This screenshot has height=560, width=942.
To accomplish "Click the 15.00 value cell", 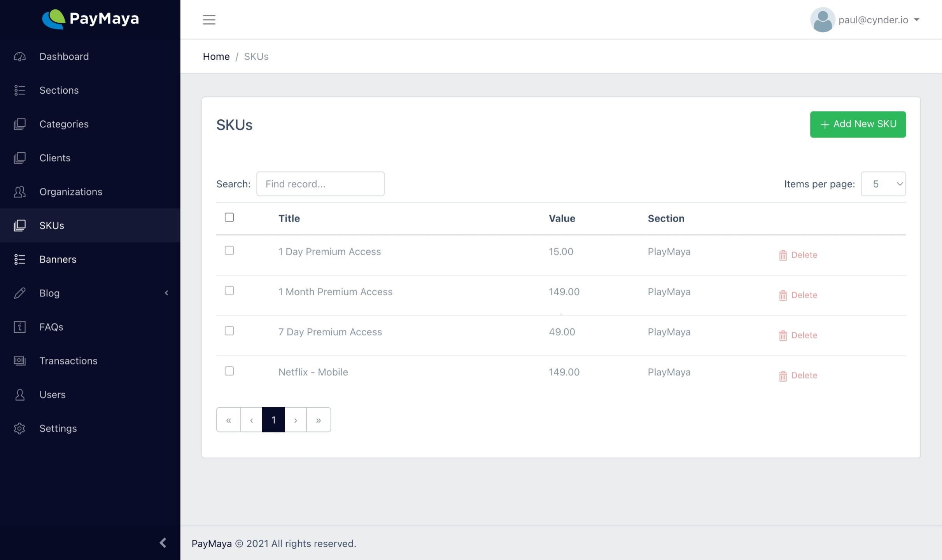I will click(561, 251).
